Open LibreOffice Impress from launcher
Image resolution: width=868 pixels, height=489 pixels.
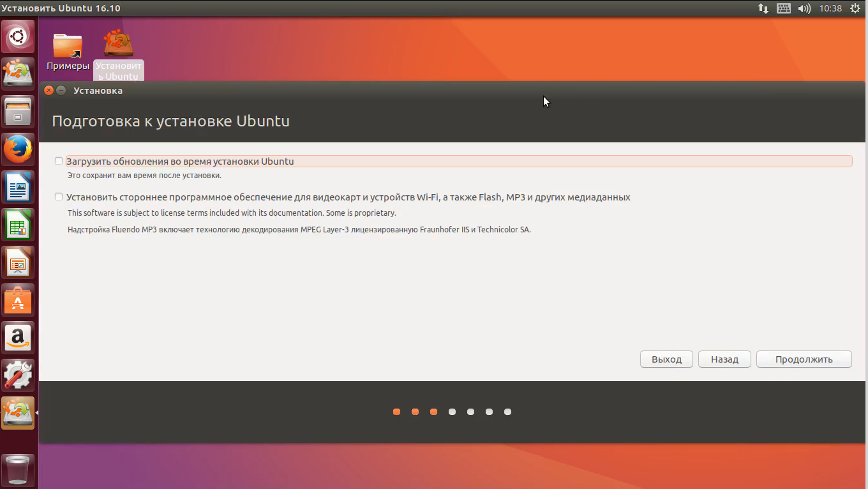point(18,262)
